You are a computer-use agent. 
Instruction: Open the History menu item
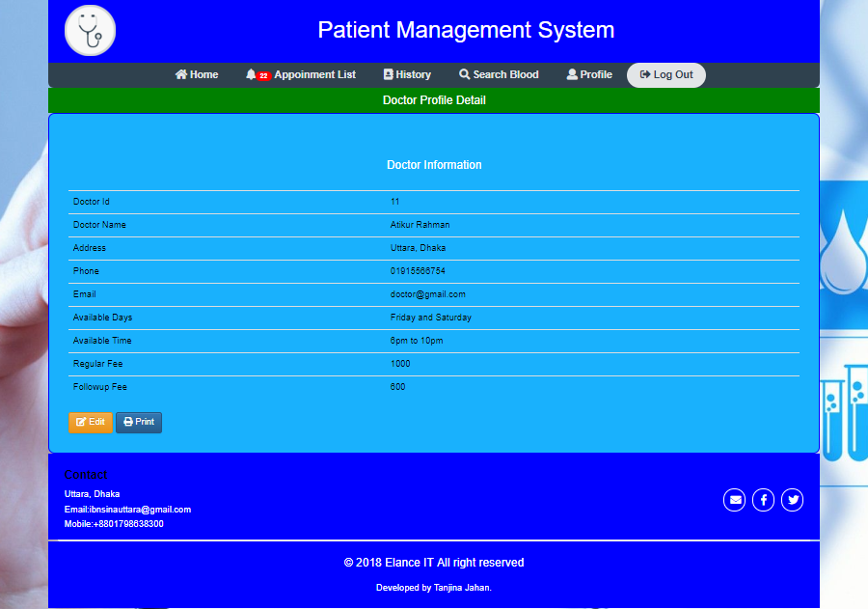(x=407, y=74)
